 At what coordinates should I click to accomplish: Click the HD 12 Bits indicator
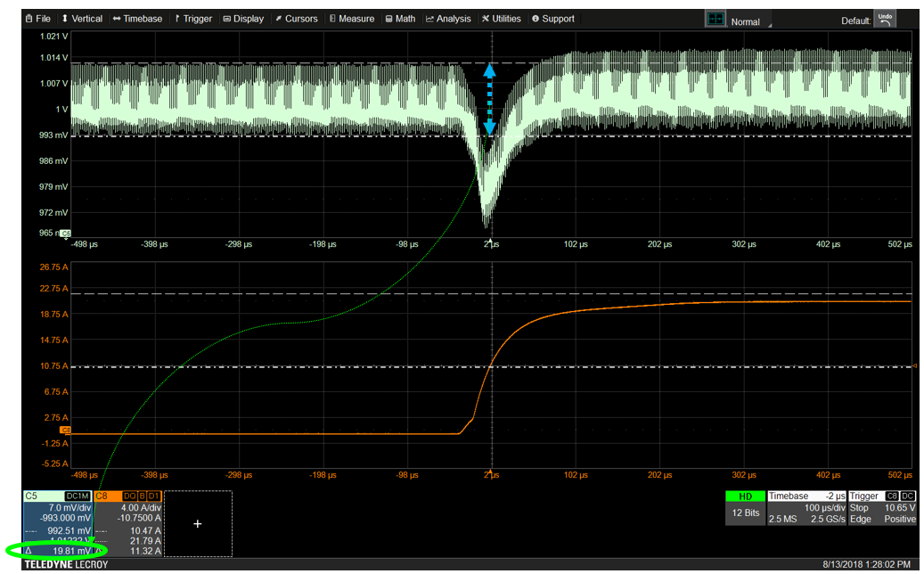point(744,507)
